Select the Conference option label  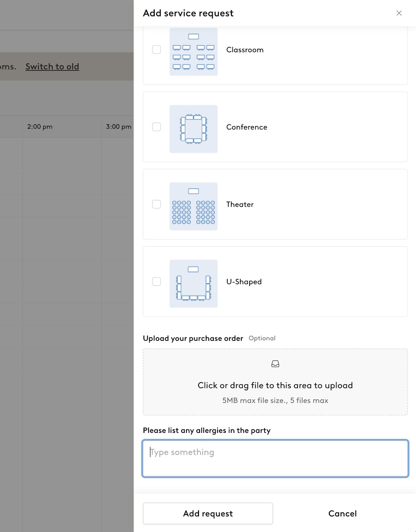click(x=247, y=127)
